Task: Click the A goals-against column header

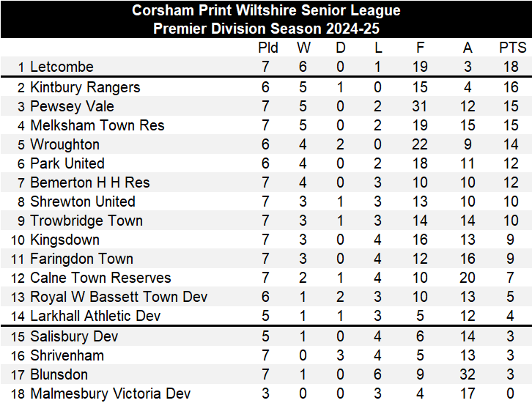Action: point(468,48)
